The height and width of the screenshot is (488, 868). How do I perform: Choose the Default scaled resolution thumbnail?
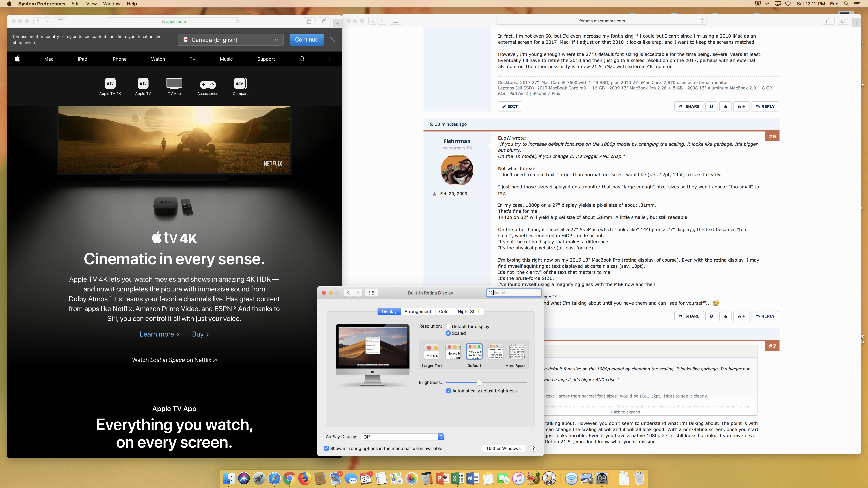(x=474, y=351)
